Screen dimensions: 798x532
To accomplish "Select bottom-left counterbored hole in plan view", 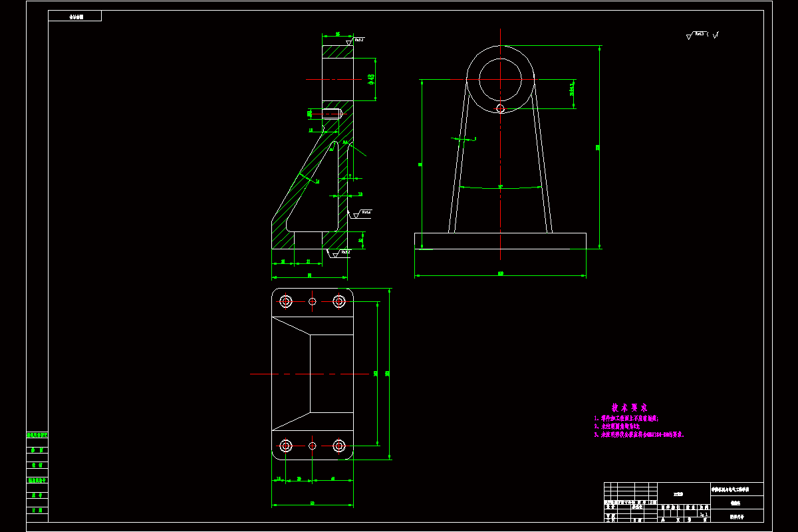I will [x=286, y=446].
